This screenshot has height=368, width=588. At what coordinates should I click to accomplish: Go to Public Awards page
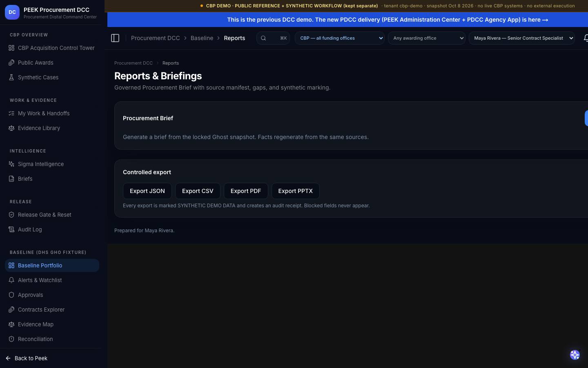click(52, 63)
